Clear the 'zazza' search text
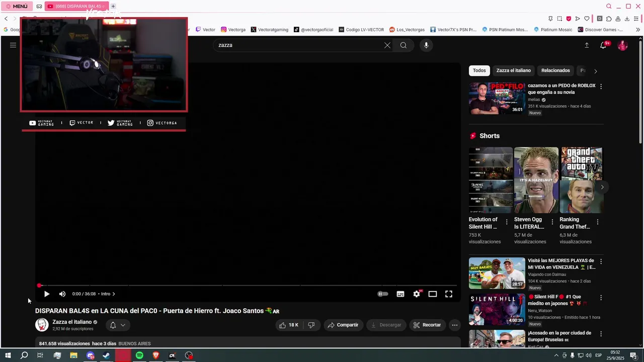644x362 pixels. pos(387,45)
